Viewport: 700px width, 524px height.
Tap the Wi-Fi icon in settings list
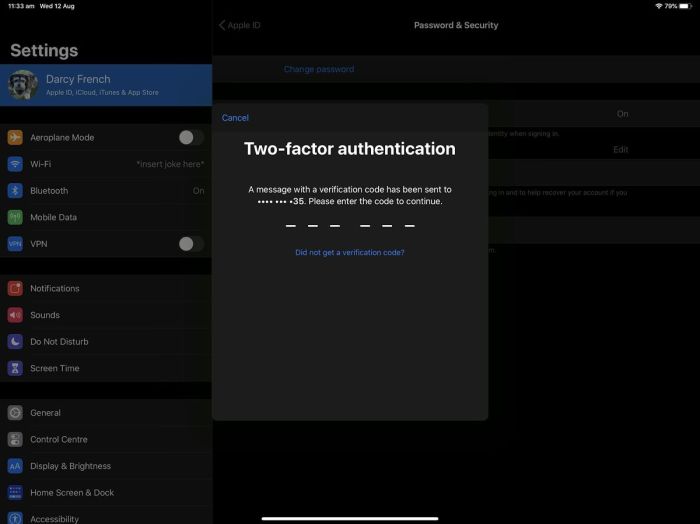coord(15,164)
